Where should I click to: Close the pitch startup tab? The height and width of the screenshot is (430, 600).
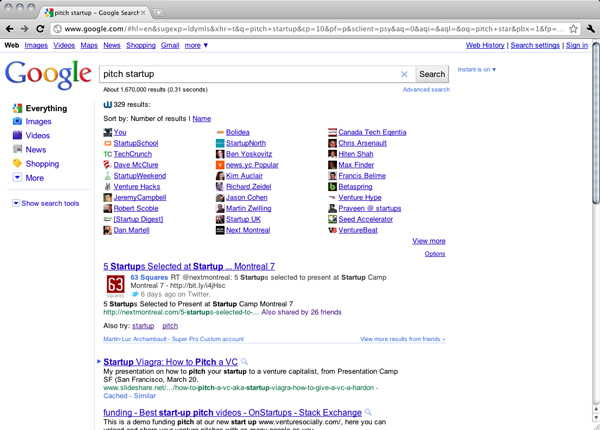pos(143,13)
